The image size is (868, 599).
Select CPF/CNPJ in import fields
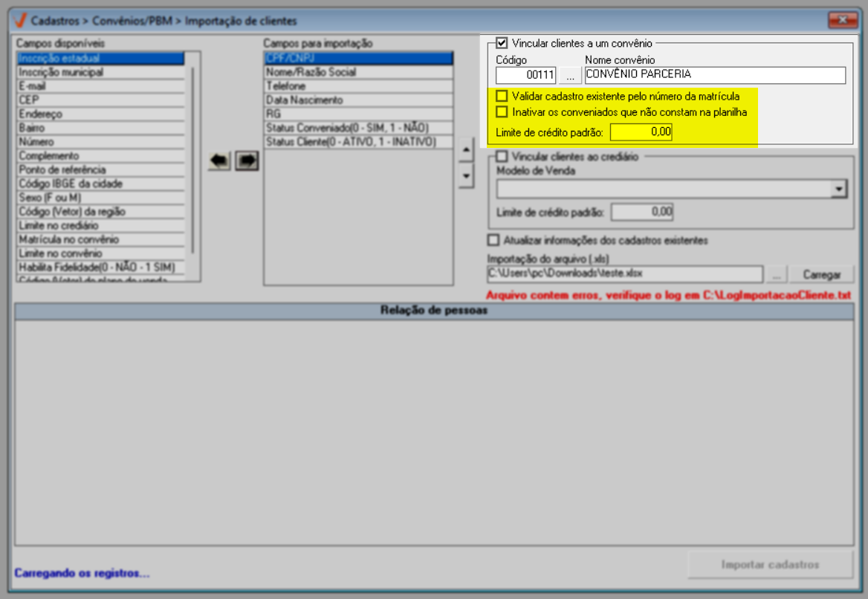(358, 58)
